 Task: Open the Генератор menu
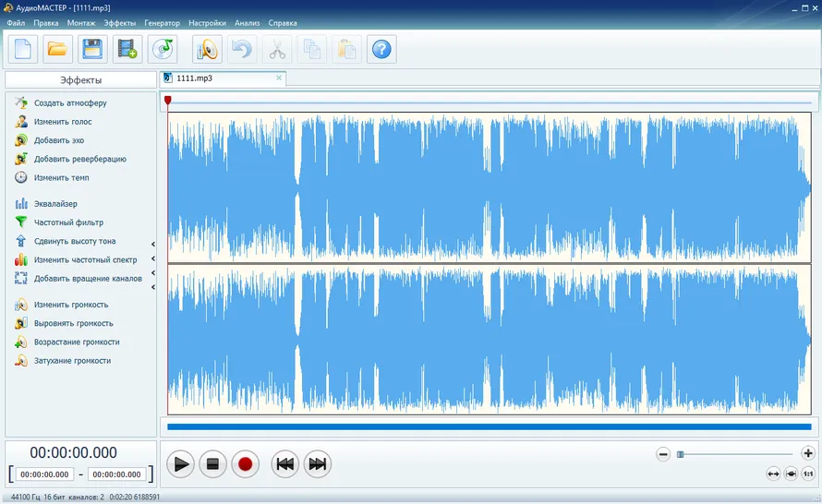pyautogui.click(x=162, y=23)
